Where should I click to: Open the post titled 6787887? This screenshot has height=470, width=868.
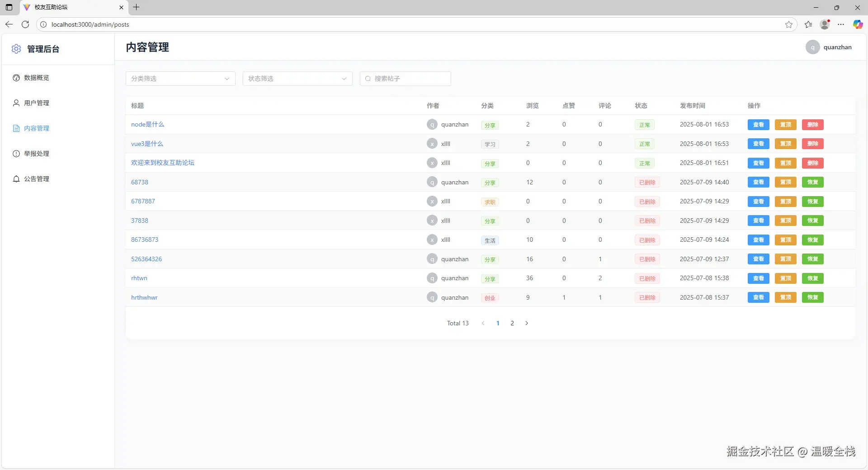coord(143,201)
